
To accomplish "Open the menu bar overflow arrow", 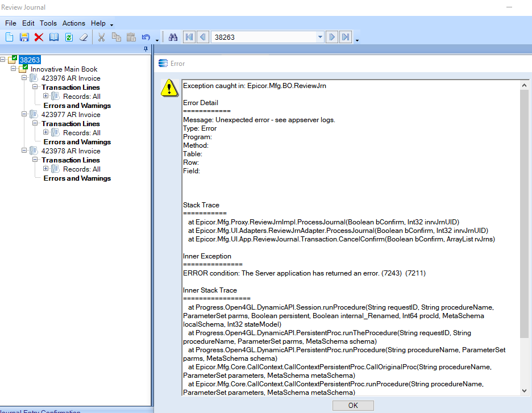I will pyautogui.click(x=111, y=25).
